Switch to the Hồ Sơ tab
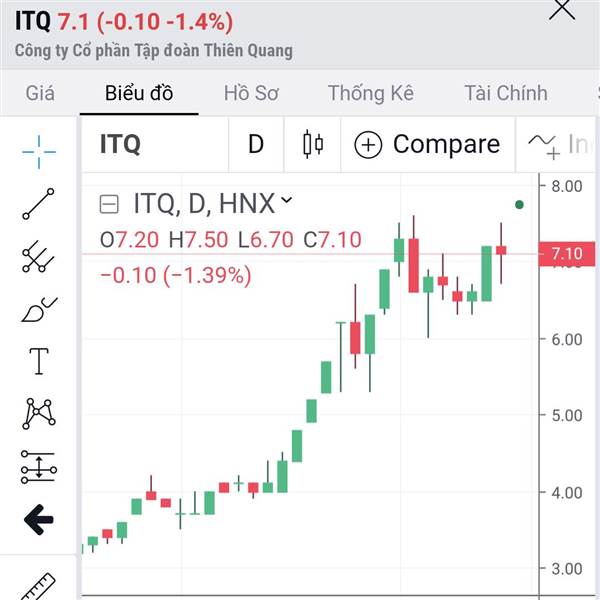 [x=251, y=93]
